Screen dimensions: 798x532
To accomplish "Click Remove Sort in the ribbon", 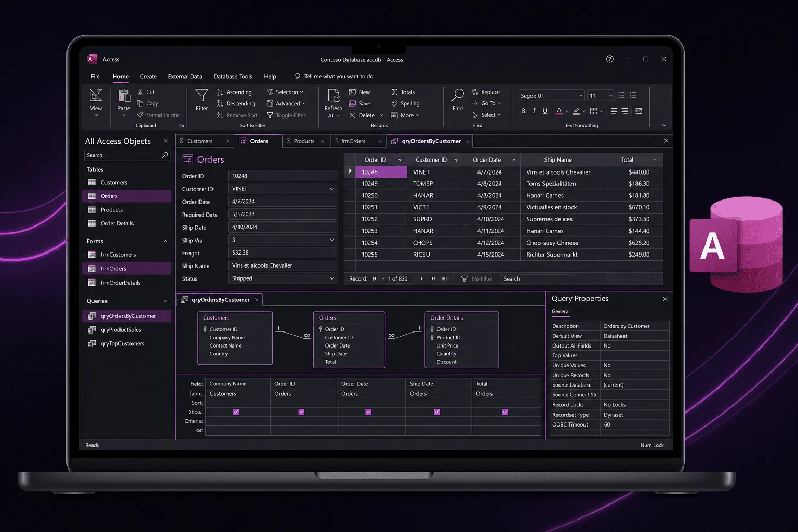I will (237, 115).
